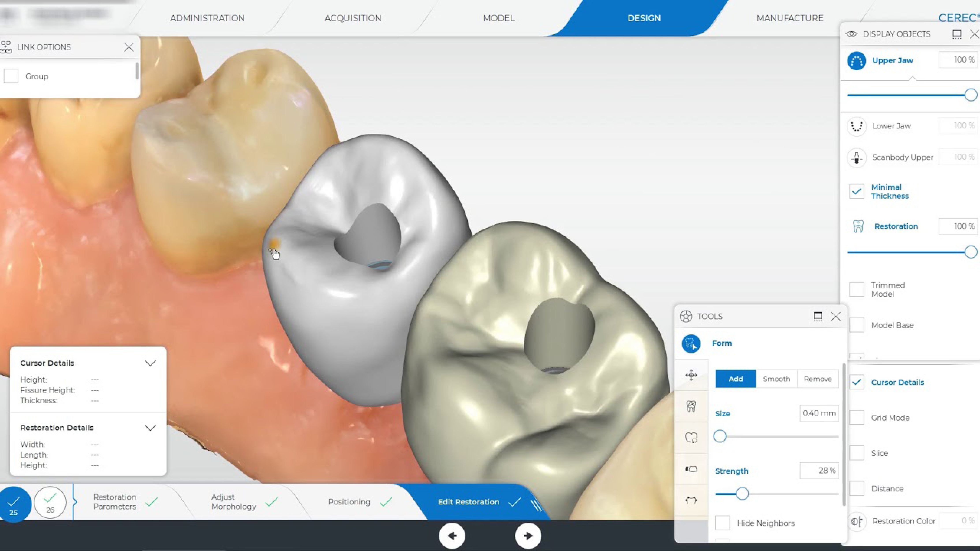
Task: Click the previous step arrow button
Action: tap(452, 536)
